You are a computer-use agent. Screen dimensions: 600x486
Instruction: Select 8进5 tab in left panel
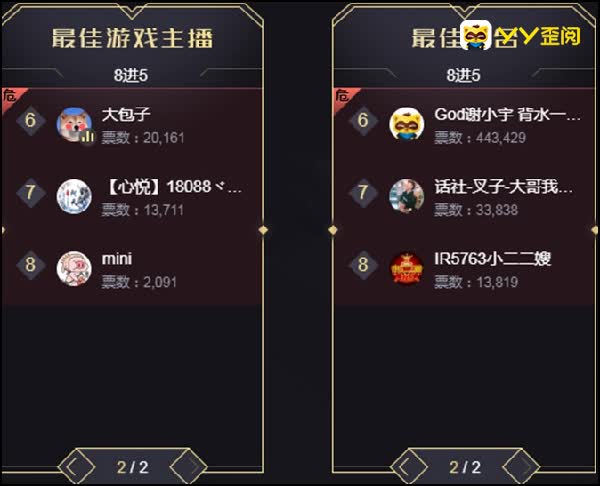pos(131,75)
